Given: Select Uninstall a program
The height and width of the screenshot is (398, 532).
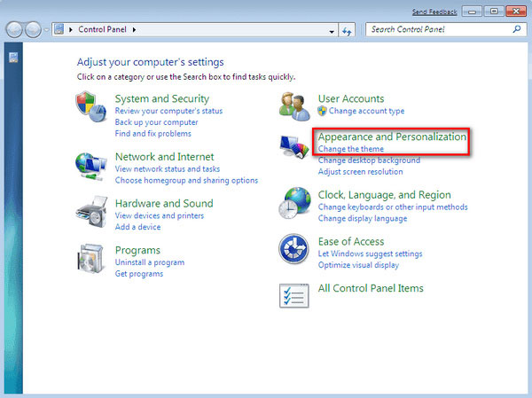Looking at the screenshot, I should (x=150, y=262).
